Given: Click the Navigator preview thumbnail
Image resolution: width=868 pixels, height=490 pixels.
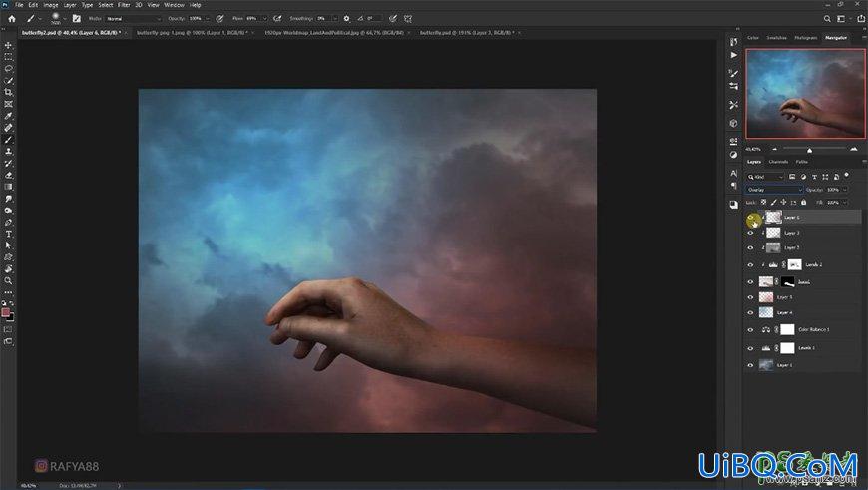Looking at the screenshot, I should [x=806, y=93].
